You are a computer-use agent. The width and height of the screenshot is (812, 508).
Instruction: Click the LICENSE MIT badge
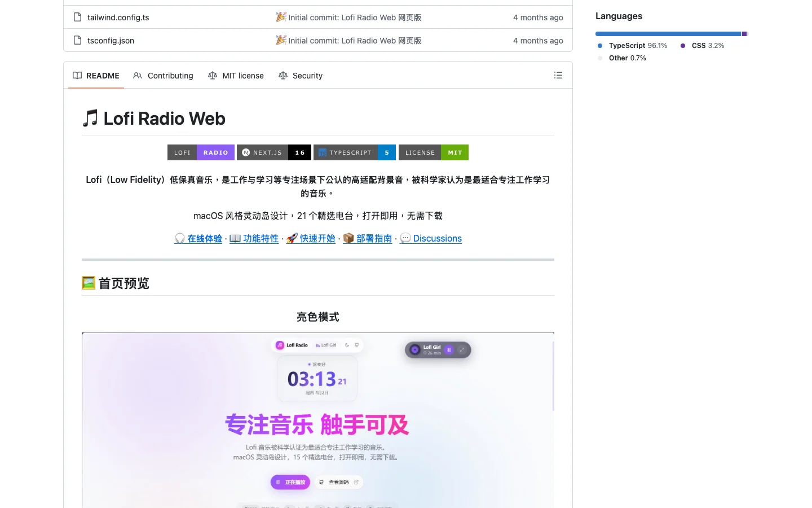pyautogui.click(x=434, y=152)
